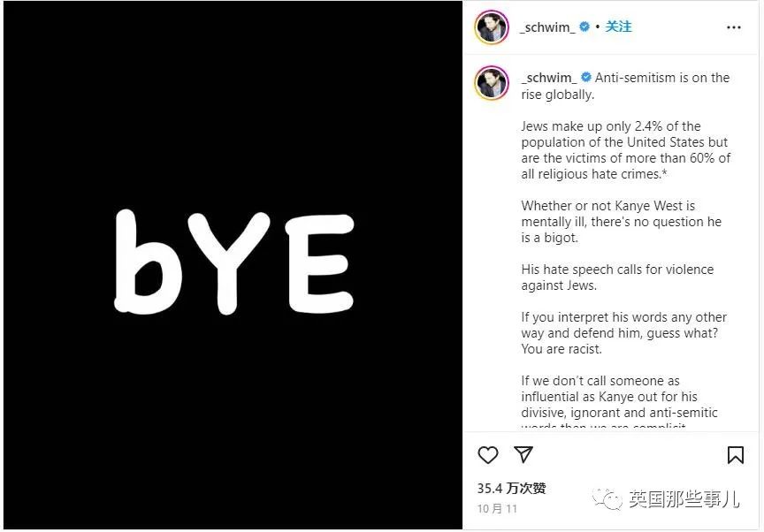This screenshot has height=532, width=764.
Task: View the 35.4 万次赞 likes count
Action: click(x=511, y=488)
